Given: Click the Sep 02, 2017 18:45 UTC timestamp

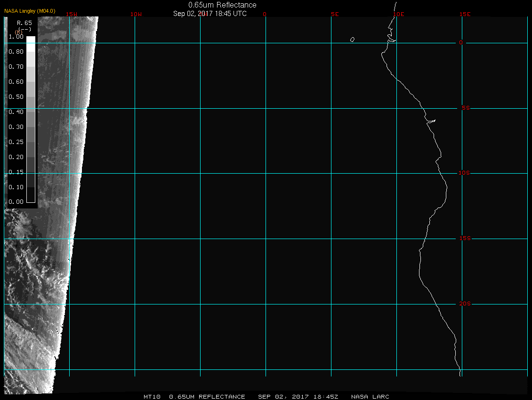Looking at the screenshot, I should click(210, 14).
